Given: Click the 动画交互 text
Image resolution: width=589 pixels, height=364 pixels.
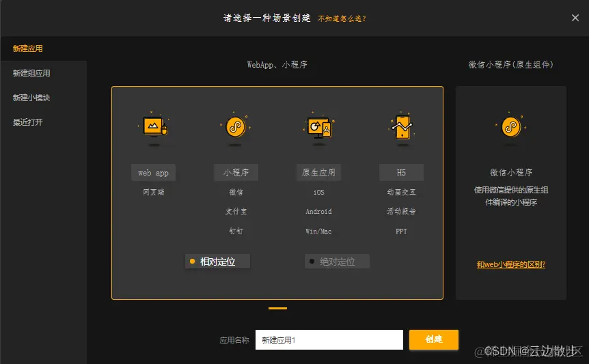Looking at the screenshot, I should (401, 192).
